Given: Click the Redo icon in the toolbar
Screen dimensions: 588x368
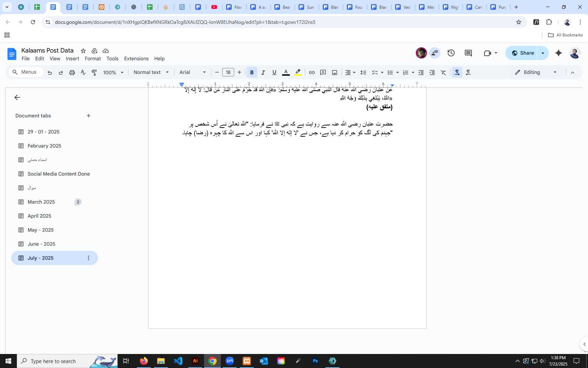Looking at the screenshot, I should pyautogui.click(x=61, y=73).
